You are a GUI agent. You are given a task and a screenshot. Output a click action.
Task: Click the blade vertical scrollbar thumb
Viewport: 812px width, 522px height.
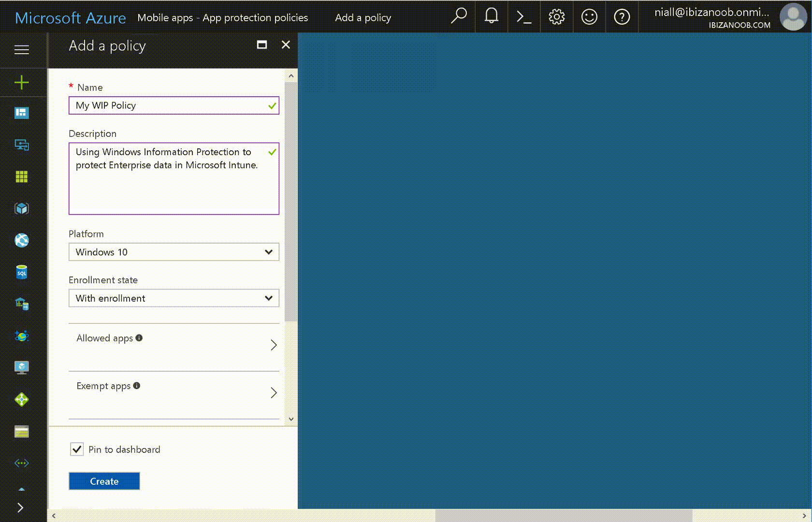point(291,202)
